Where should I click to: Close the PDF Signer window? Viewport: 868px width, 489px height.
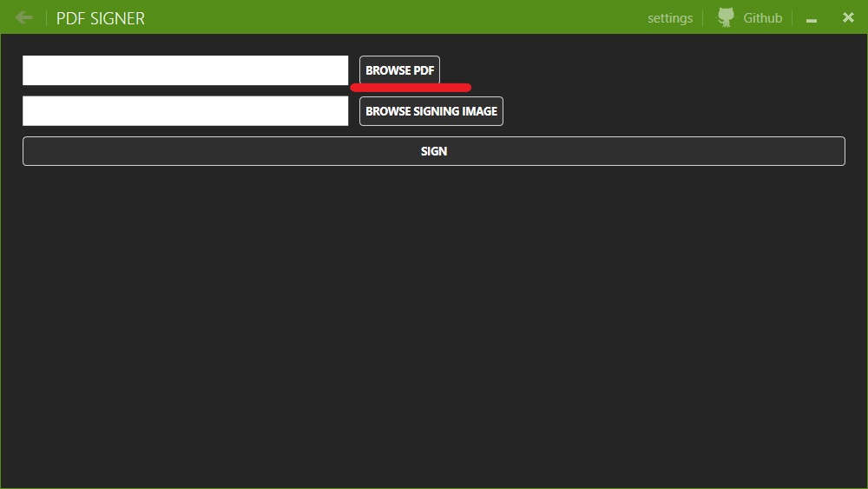[x=848, y=17]
